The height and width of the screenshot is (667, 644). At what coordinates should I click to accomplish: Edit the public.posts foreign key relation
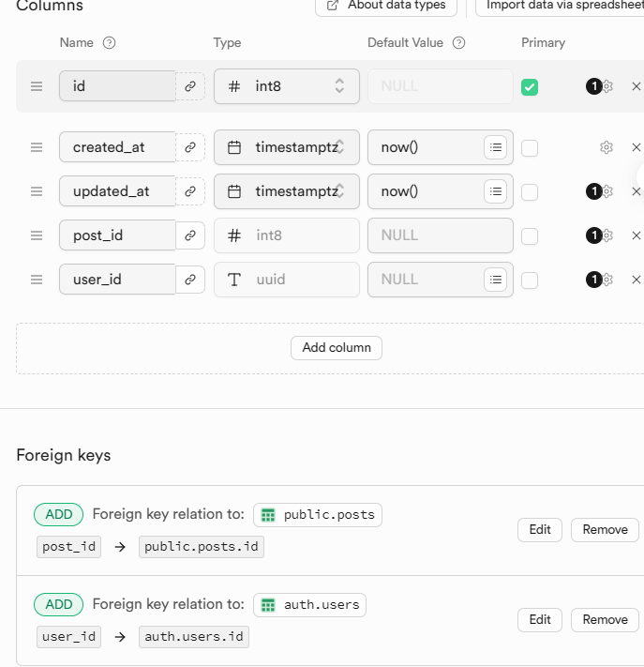pos(540,530)
